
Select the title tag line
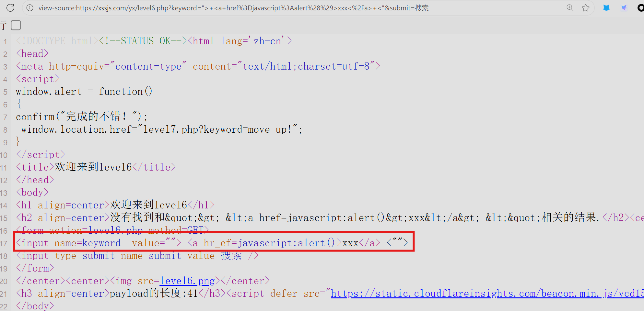point(96,167)
